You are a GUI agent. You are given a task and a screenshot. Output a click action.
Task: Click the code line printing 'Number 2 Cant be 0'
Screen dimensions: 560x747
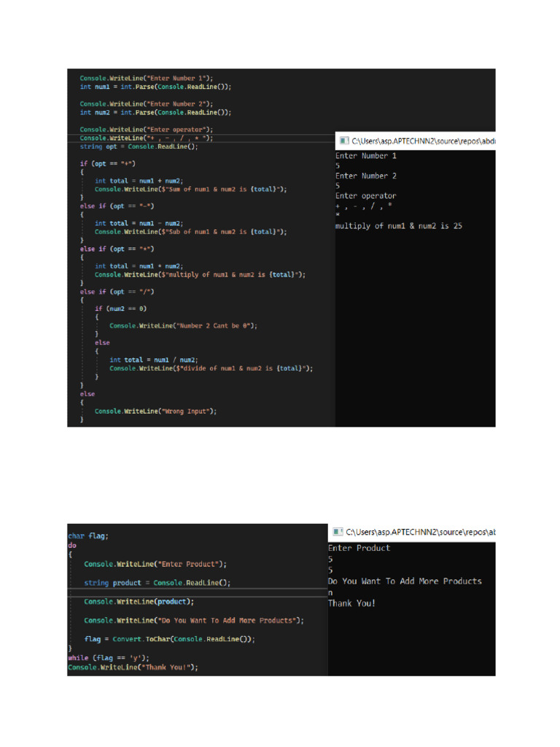(x=183, y=326)
